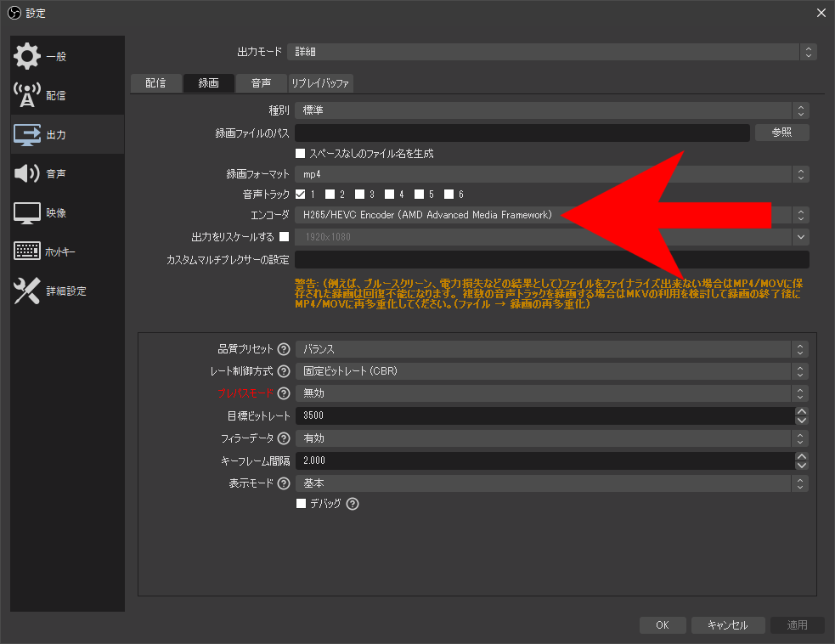835x644 pixels.
Task: Enable audio track 2
Action: point(330,194)
